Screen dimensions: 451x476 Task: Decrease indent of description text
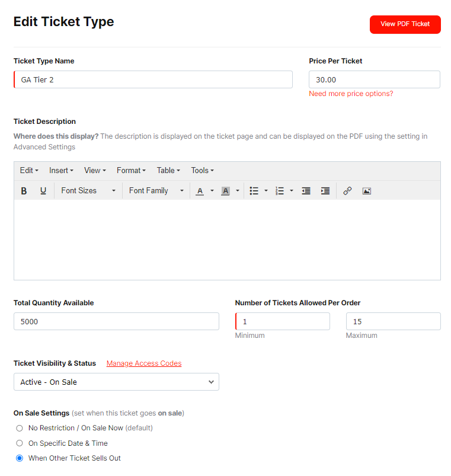(306, 191)
